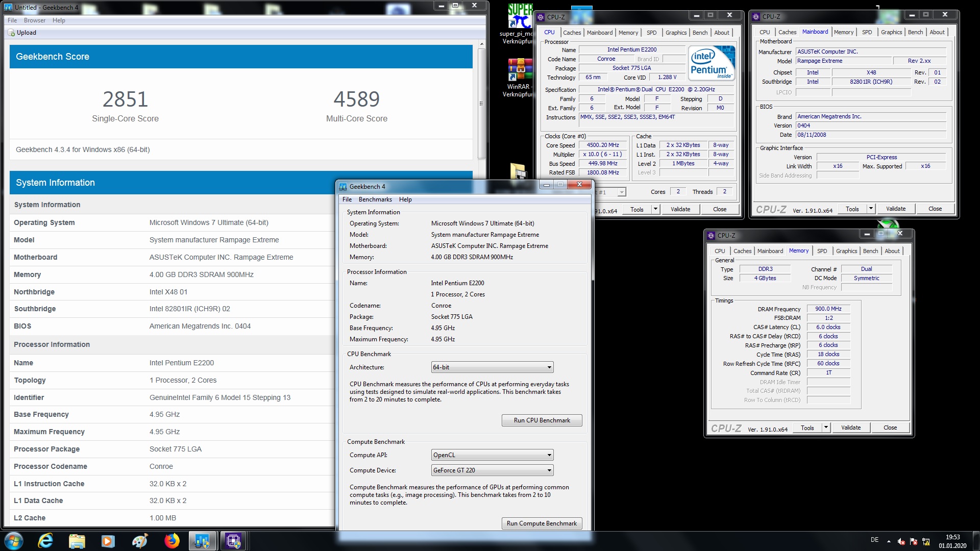Switch to Geekbench taskbar button

[x=203, y=541]
